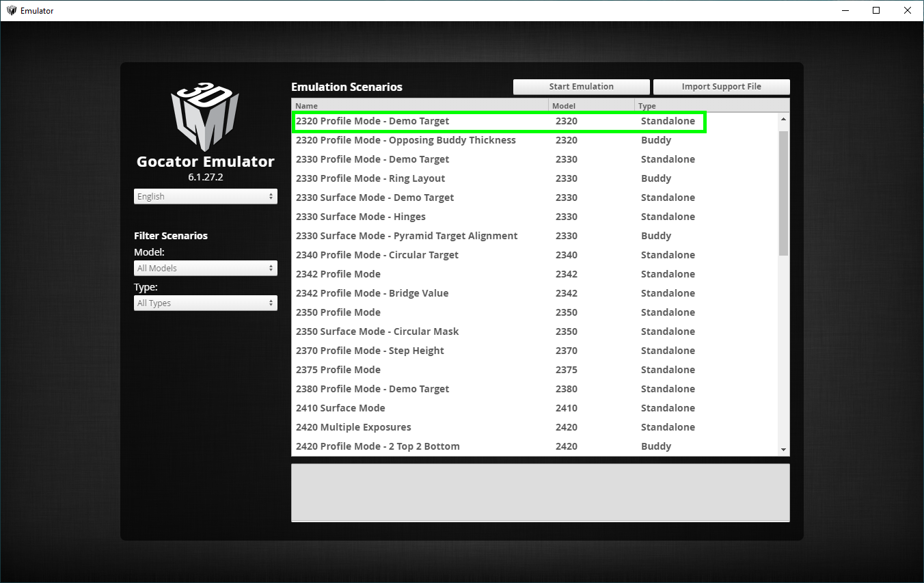The height and width of the screenshot is (583, 924).
Task: Expand the Type filter dropdown
Action: 205,303
